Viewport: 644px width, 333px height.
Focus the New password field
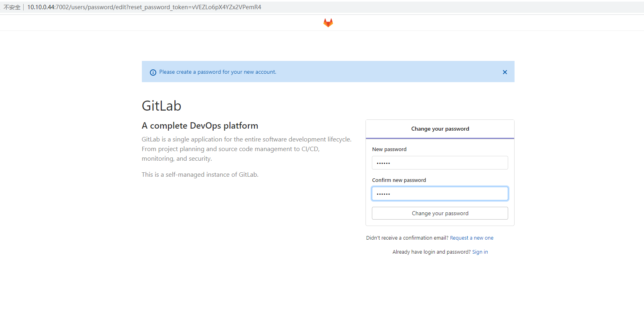440,163
